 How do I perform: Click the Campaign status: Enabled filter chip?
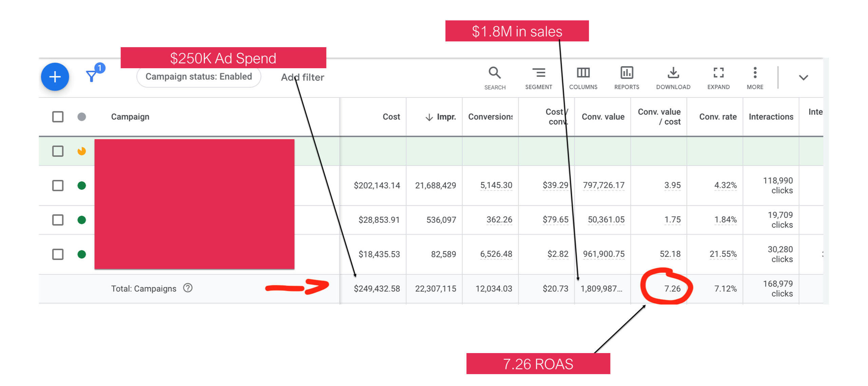[x=199, y=77]
